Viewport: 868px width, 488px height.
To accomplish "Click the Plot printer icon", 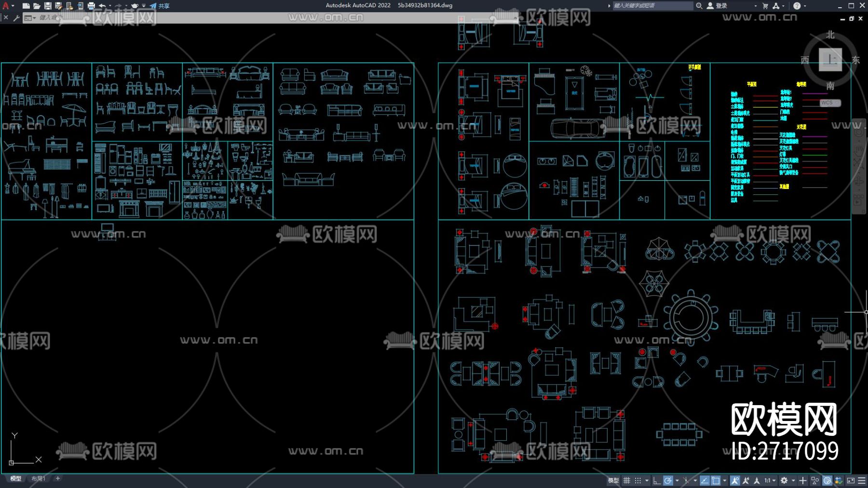I will tap(91, 6).
